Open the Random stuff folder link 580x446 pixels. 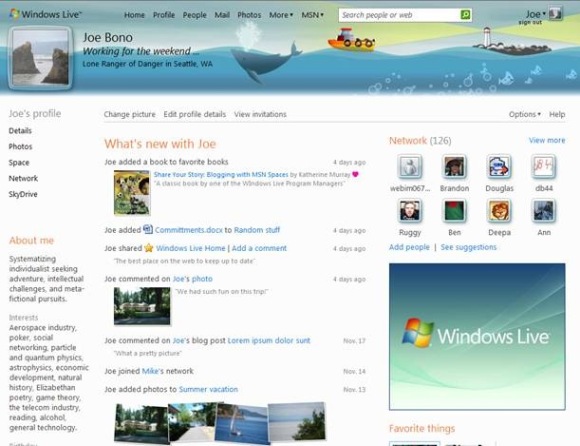(x=257, y=230)
